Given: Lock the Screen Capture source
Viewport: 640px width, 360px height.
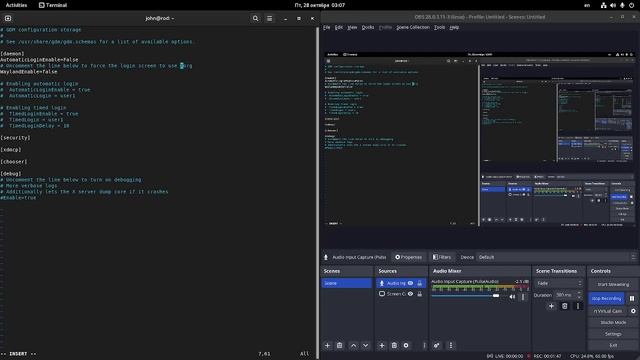Looking at the screenshot, I should [420, 294].
